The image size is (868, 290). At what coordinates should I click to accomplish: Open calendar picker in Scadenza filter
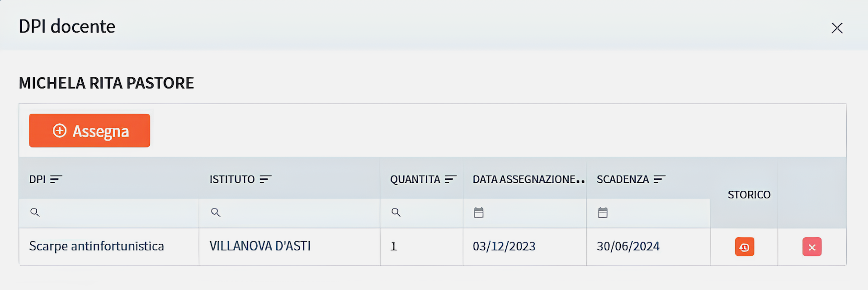(603, 212)
